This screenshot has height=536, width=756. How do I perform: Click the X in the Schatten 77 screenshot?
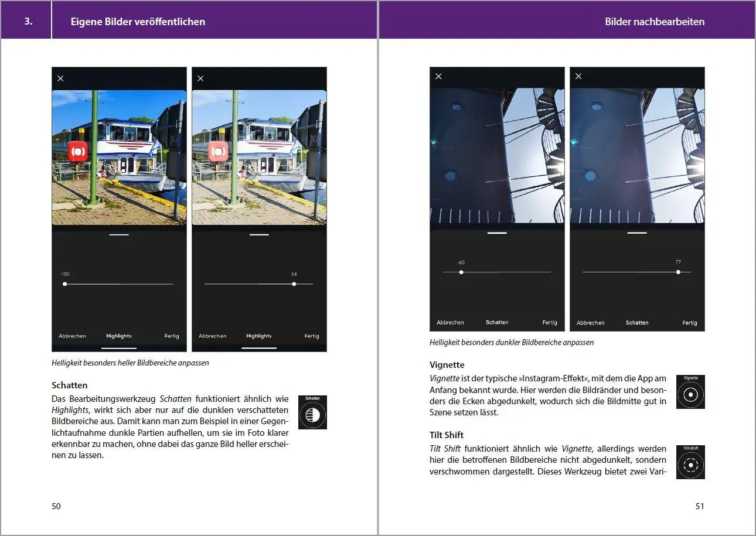578,76
